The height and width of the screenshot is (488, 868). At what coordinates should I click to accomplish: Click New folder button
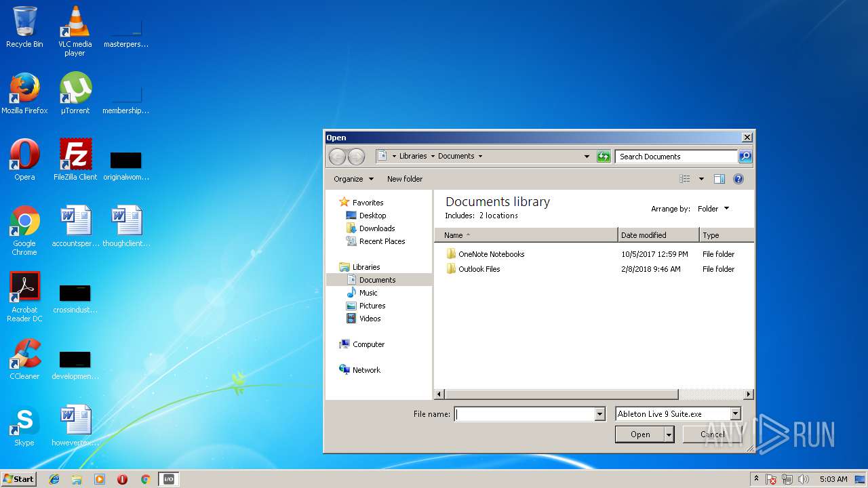pyautogui.click(x=405, y=179)
